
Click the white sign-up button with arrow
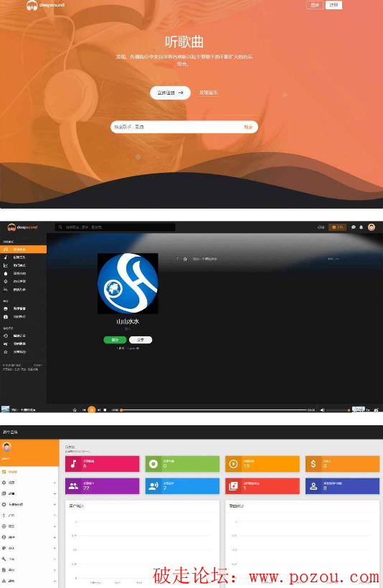(170, 93)
